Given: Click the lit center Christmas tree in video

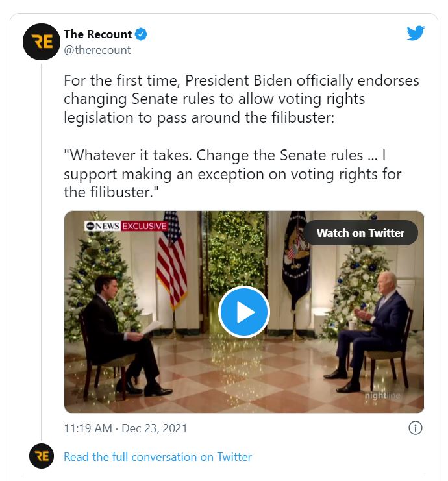Looking at the screenshot, I should pos(235,254).
